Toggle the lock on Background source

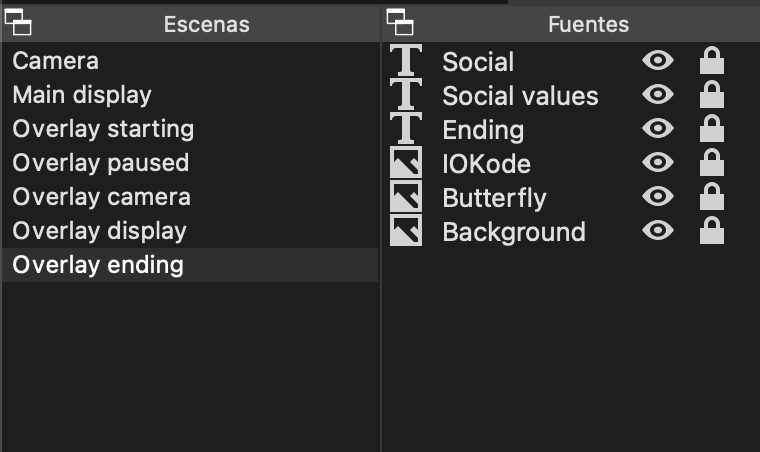click(x=711, y=231)
